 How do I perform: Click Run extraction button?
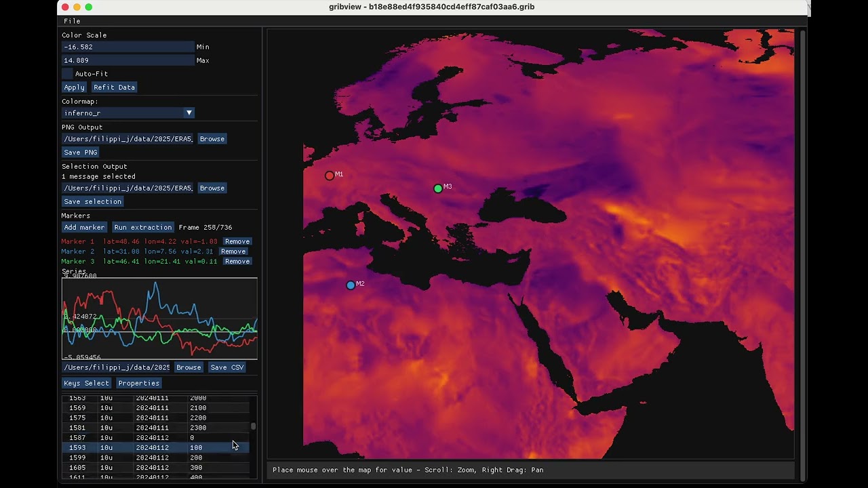tap(142, 227)
